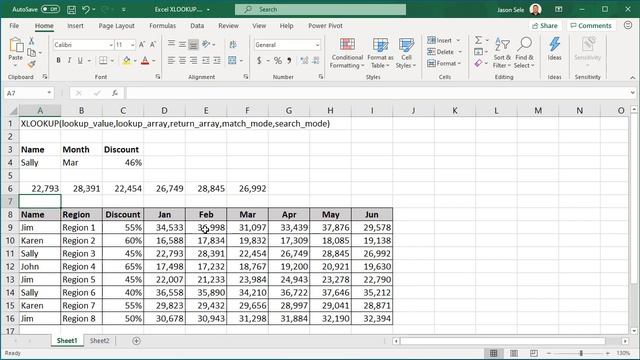Click Decrease Decimal icon
The width and height of the screenshot is (640, 360).
coord(316,61)
